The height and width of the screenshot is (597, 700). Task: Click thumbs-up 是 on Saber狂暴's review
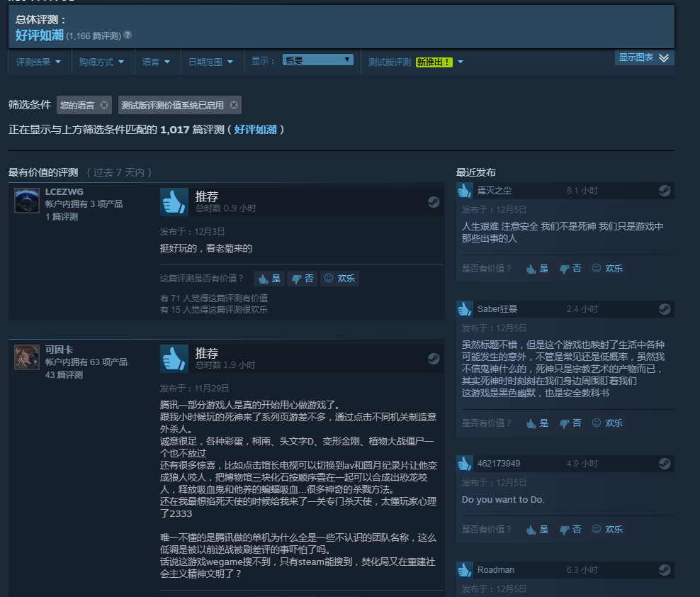pos(537,423)
